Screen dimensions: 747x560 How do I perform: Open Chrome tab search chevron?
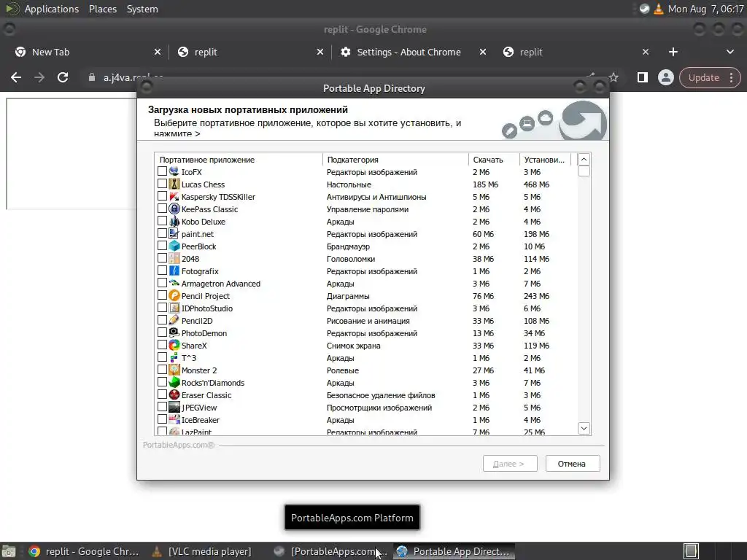729,52
